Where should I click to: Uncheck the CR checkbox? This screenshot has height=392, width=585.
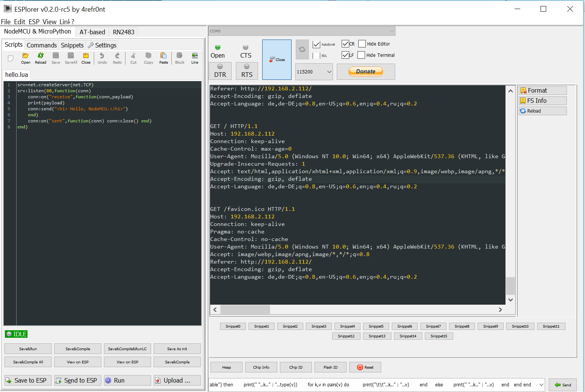point(345,44)
